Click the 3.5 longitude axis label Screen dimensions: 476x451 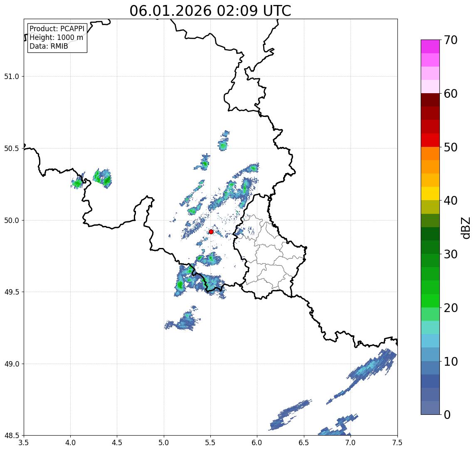click(x=24, y=443)
